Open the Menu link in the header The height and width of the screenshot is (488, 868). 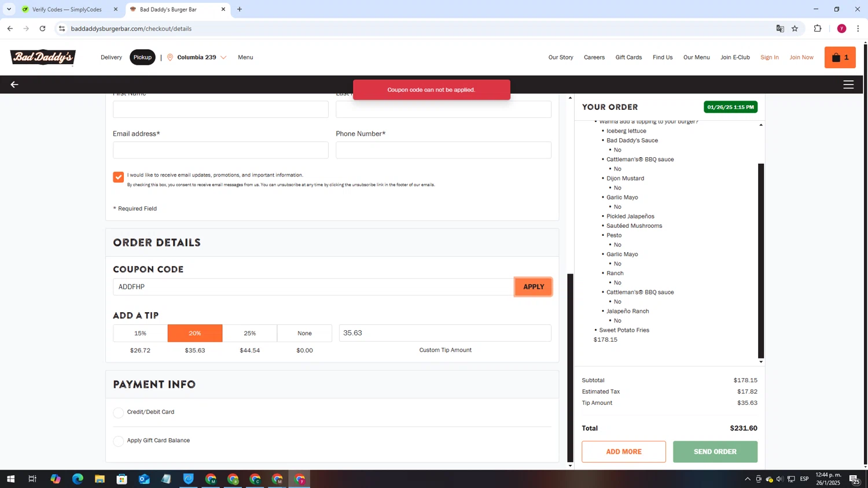(x=245, y=57)
